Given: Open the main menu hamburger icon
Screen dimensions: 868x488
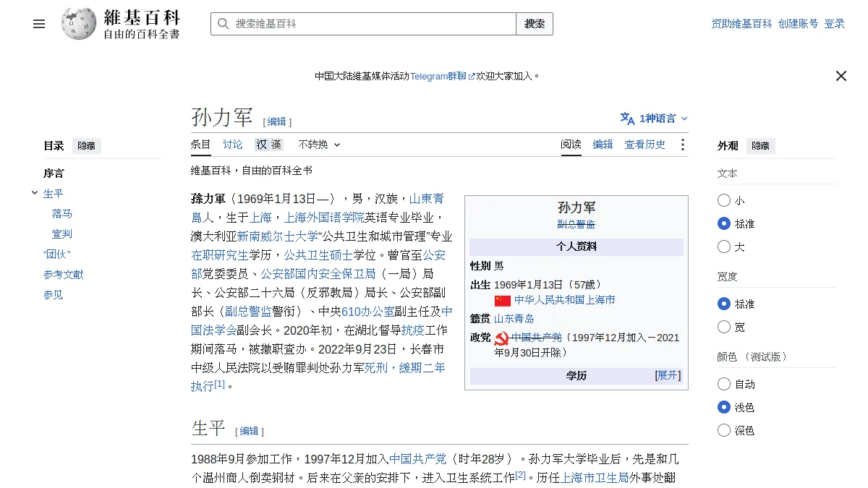Looking at the screenshot, I should tap(39, 24).
